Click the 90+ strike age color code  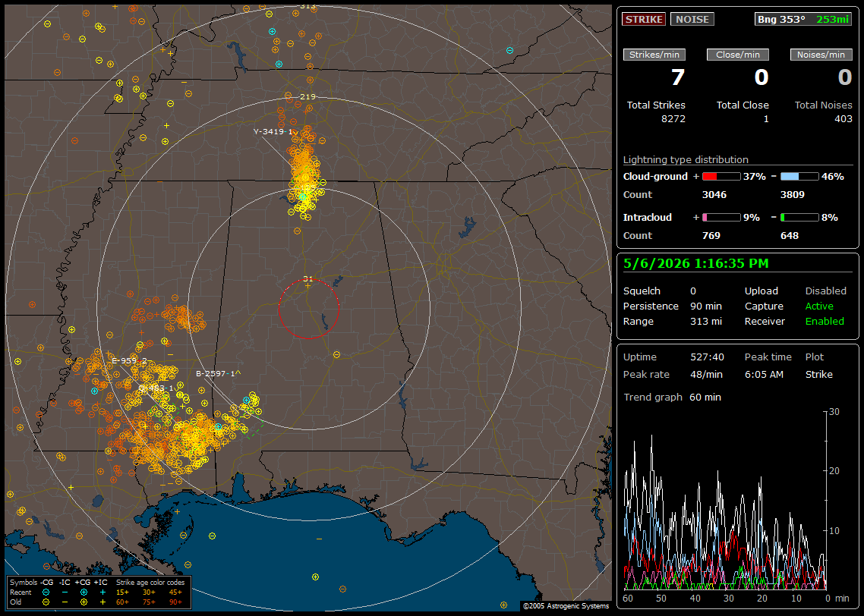click(176, 602)
